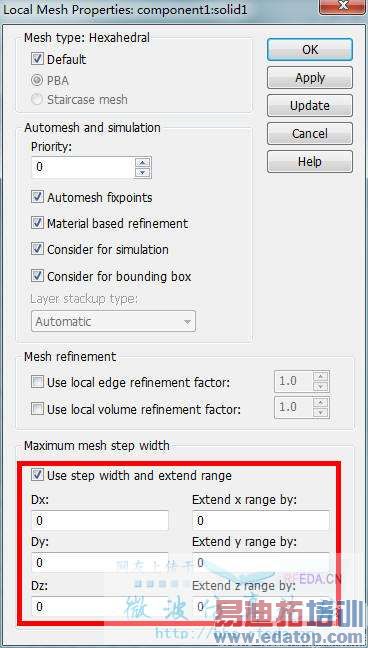Click the Dx input field
Screen dimensions: 368x648
point(100,520)
